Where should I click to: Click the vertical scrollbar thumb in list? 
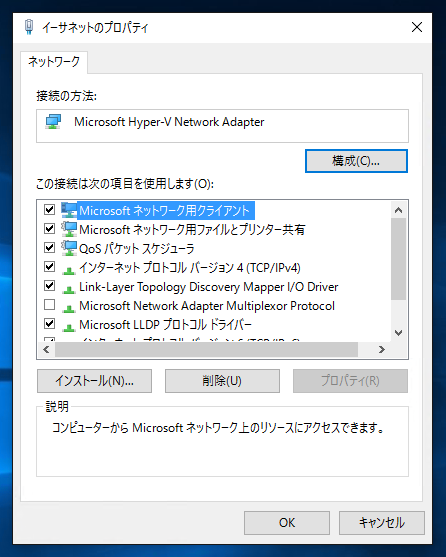click(x=398, y=259)
